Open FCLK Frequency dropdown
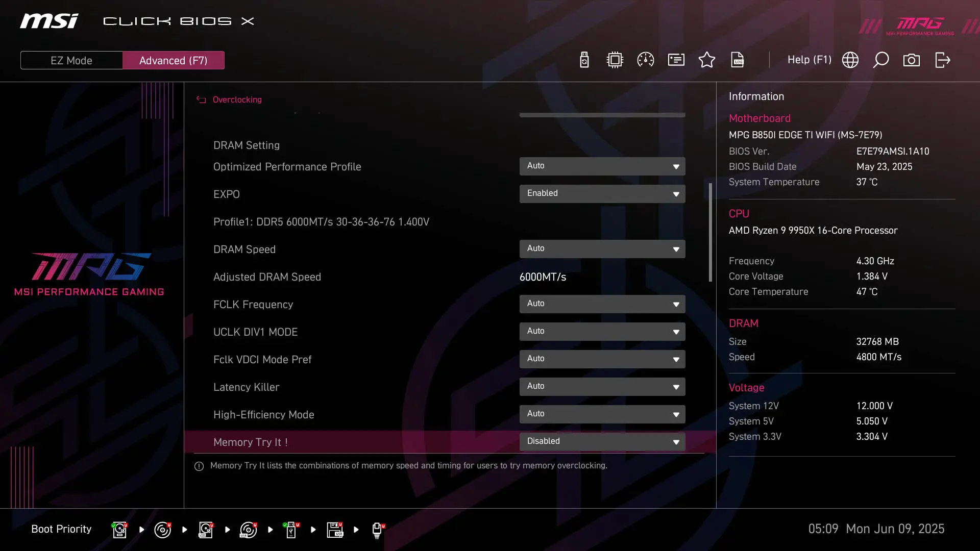980x551 pixels. click(x=602, y=304)
